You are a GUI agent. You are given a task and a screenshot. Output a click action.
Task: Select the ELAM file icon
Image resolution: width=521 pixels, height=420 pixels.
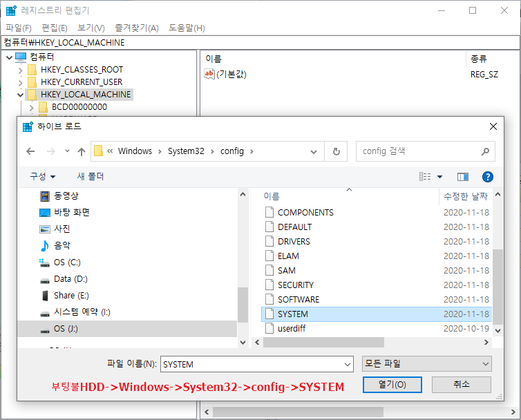269,256
